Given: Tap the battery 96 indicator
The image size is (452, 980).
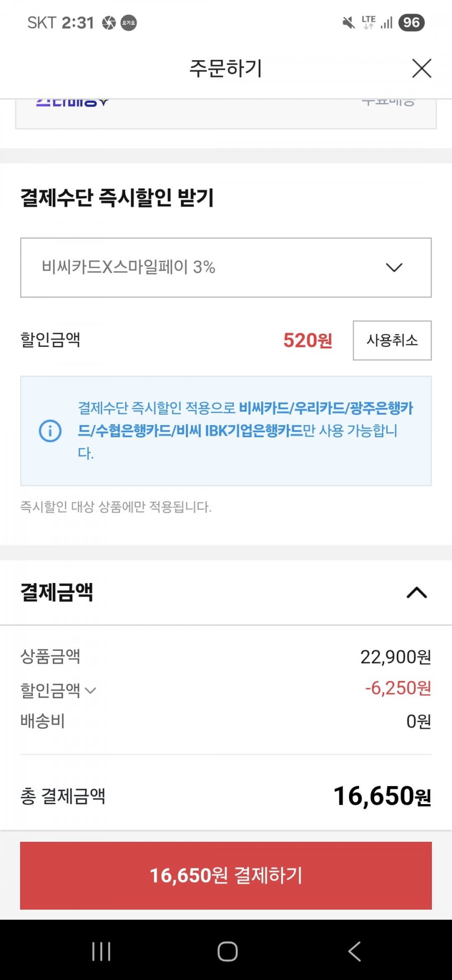Looking at the screenshot, I should [x=411, y=23].
